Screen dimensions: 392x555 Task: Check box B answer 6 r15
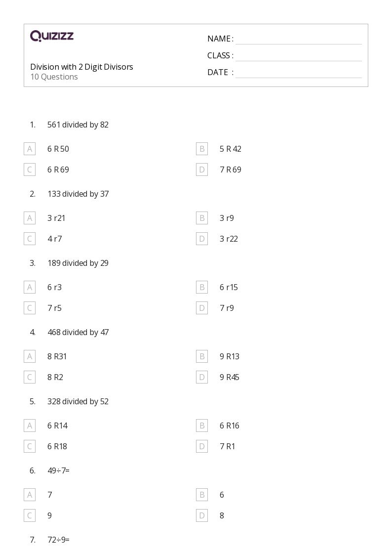tap(202, 288)
